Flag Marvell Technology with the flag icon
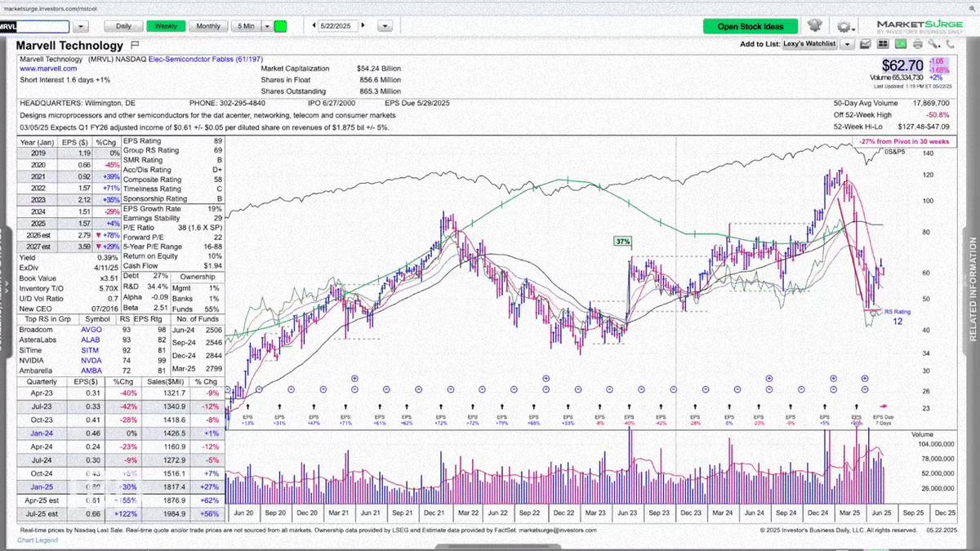 pyautogui.click(x=135, y=45)
